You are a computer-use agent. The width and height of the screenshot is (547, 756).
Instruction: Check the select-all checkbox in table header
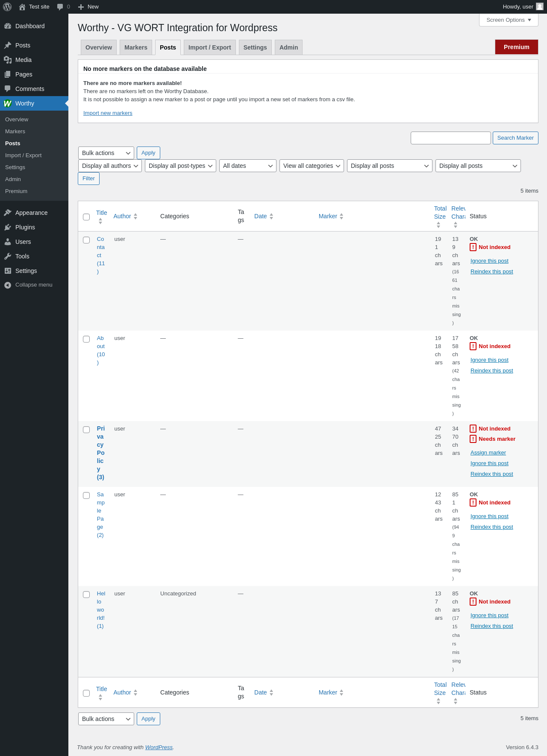(x=86, y=217)
